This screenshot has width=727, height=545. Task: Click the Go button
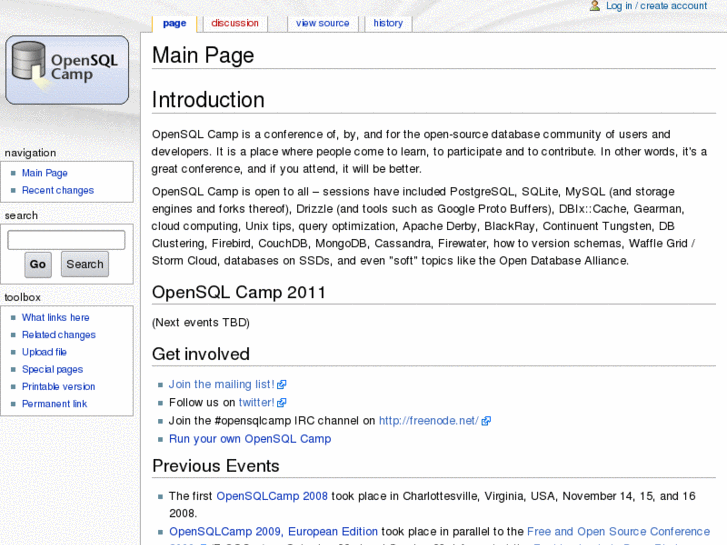click(38, 264)
